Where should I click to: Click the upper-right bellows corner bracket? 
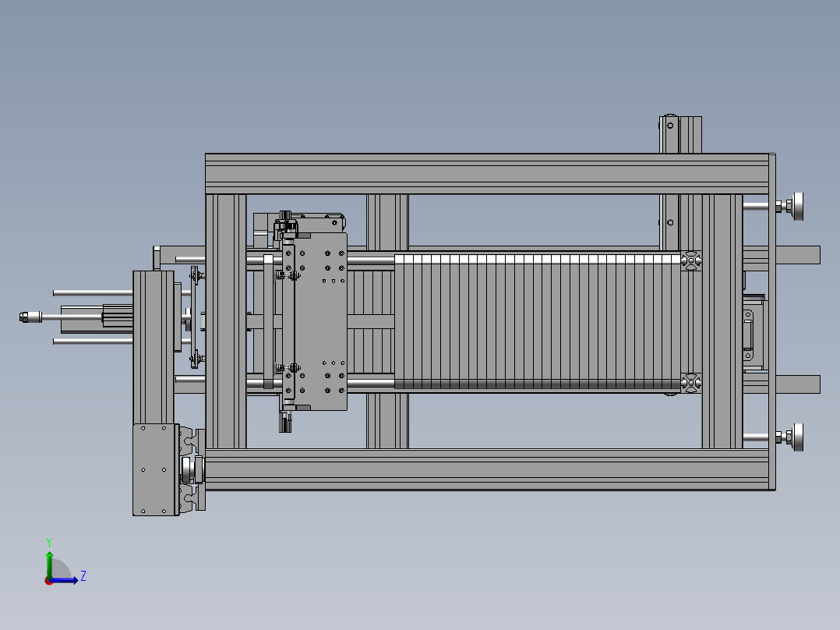pos(691,260)
